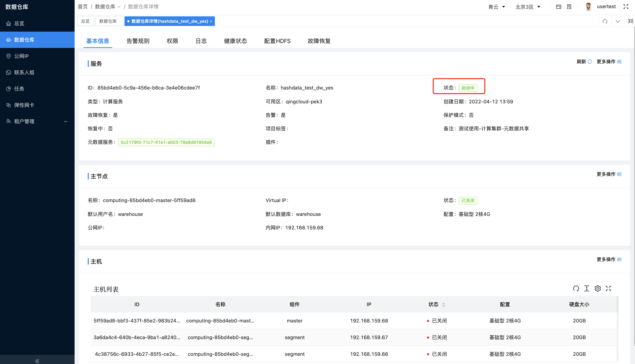
Task: Expand the host list to fullscreen
Action: point(609,288)
